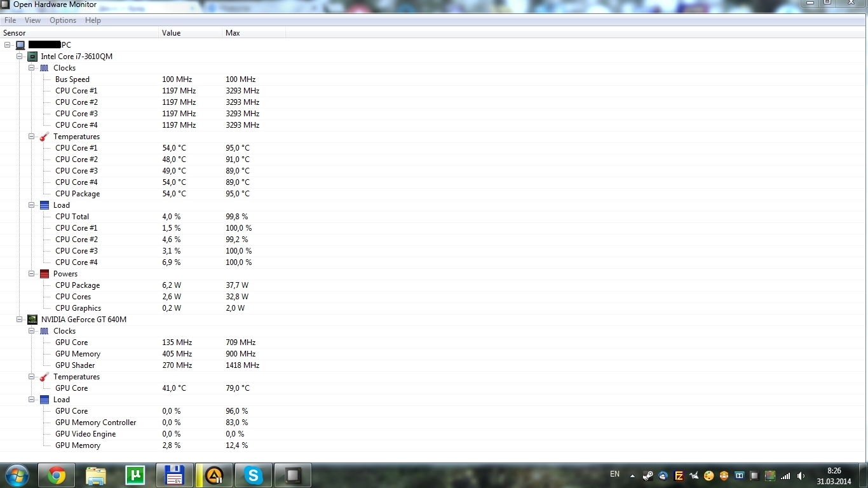Click the computer icon beside the PC root node

point(20,45)
